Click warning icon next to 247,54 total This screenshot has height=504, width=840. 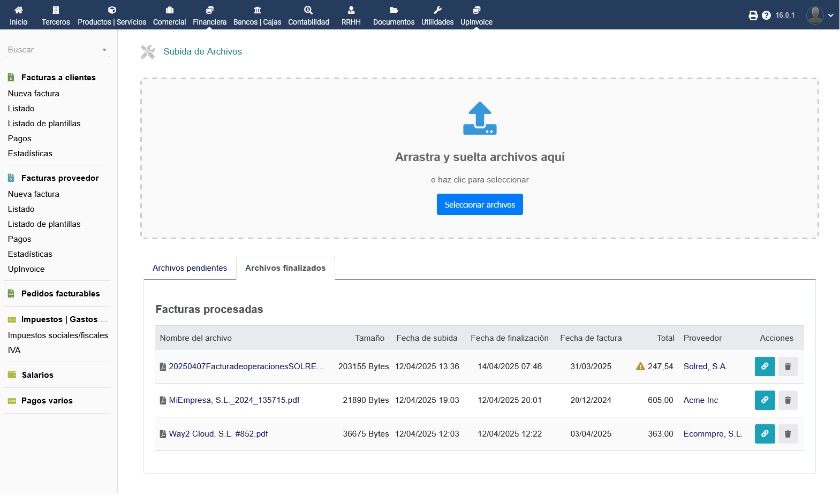(x=640, y=366)
